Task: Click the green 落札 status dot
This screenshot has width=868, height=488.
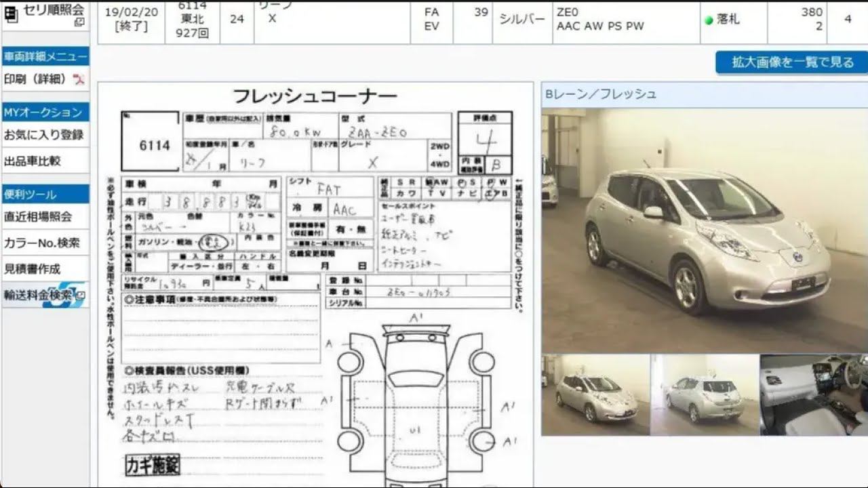Action: [709, 20]
